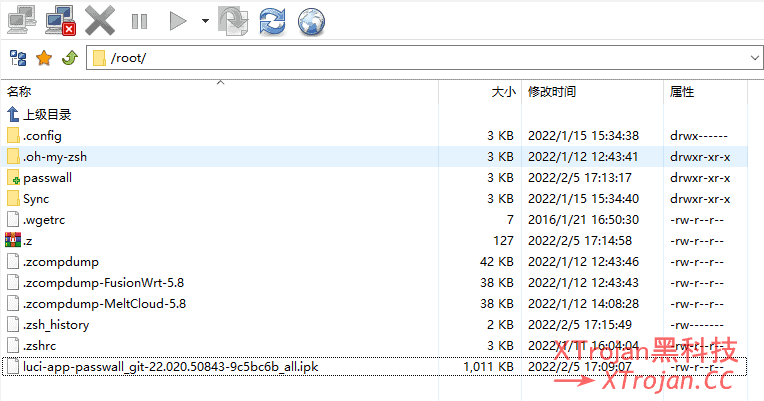Click the Play transfer queue icon
Screen dimensions: 764x401
click(x=178, y=19)
